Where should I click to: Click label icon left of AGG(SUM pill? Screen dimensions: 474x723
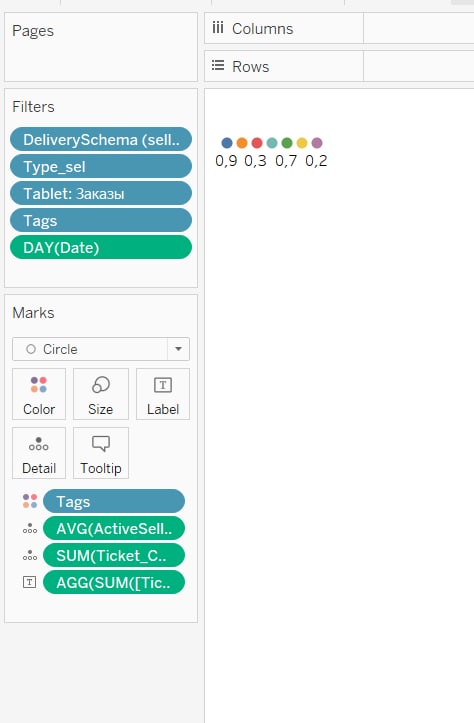pyautogui.click(x=30, y=582)
